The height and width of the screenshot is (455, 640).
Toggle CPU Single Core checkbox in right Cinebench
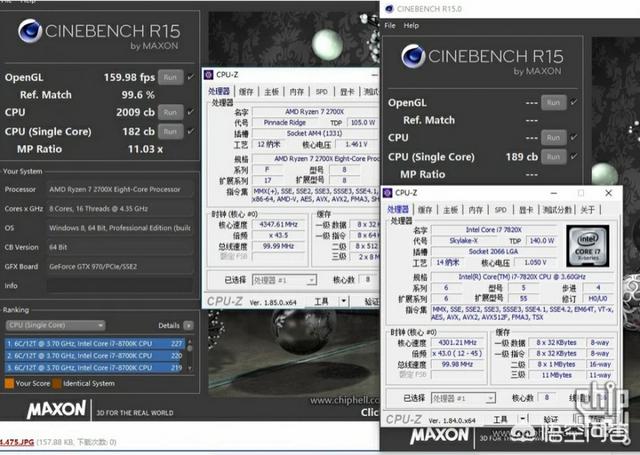pyautogui.click(x=573, y=156)
